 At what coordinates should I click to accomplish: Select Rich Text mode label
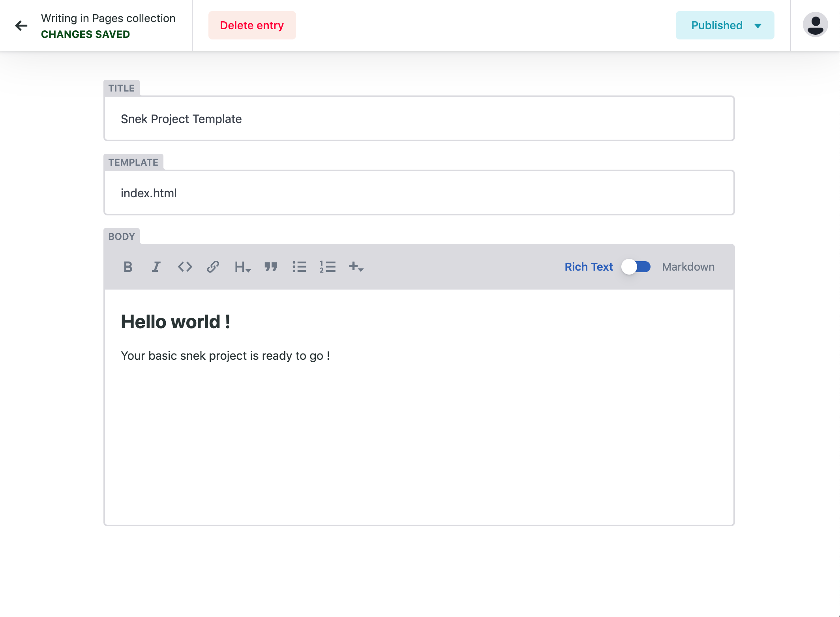pyautogui.click(x=589, y=267)
